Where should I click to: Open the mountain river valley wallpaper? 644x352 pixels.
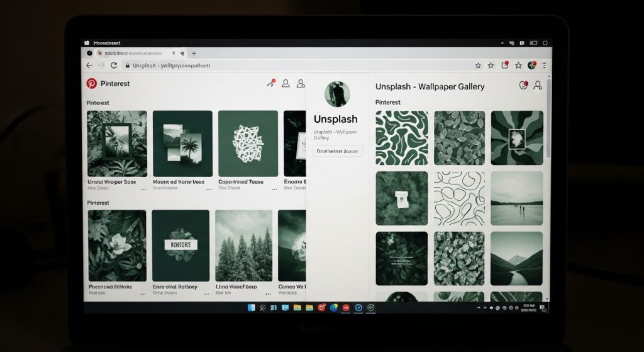[x=517, y=258]
